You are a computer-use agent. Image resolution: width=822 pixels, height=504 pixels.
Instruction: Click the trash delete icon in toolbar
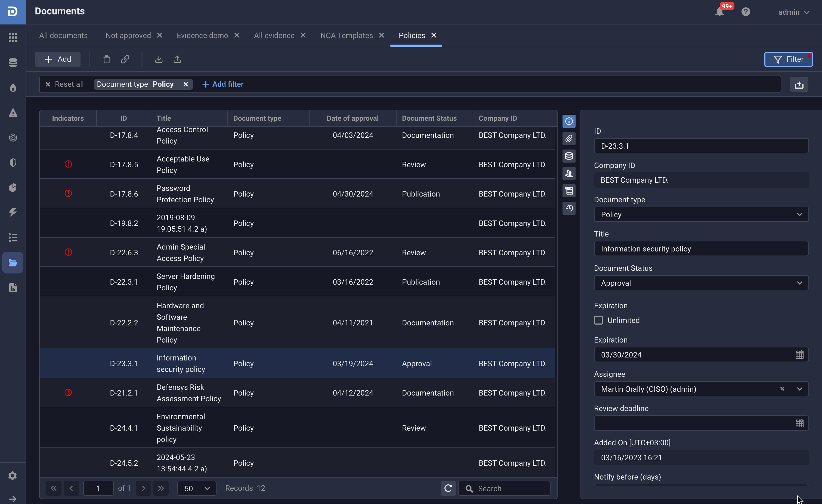(x=106, y=59)
